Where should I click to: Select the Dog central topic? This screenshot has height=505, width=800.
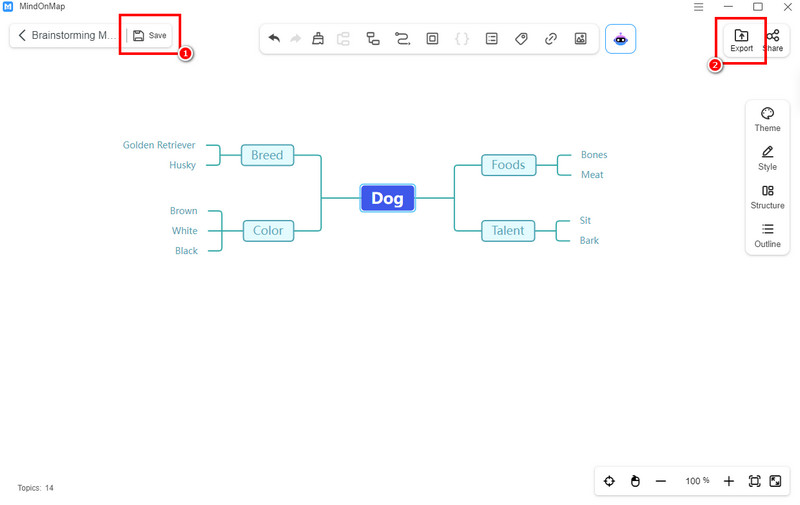coord(387,198)
